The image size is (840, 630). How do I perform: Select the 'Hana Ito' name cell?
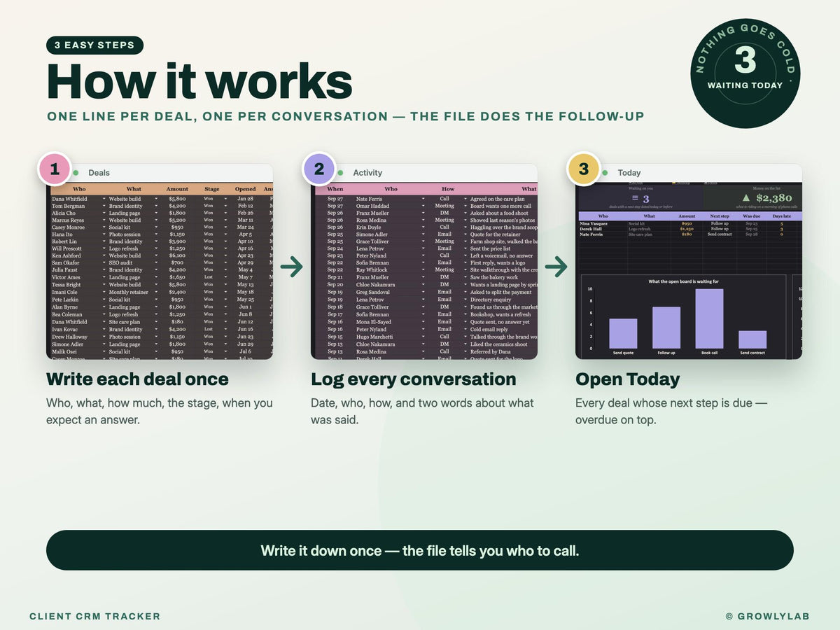tap(62, 234)
